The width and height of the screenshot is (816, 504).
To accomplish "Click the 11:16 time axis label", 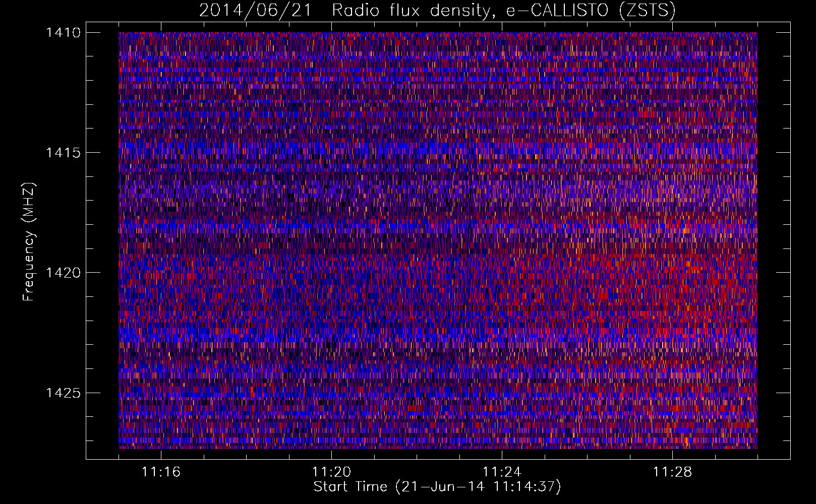I will pos(161,472).
